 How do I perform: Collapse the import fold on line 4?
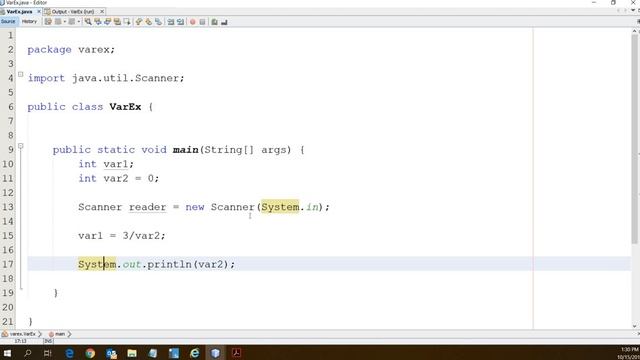tap(20, 74)
